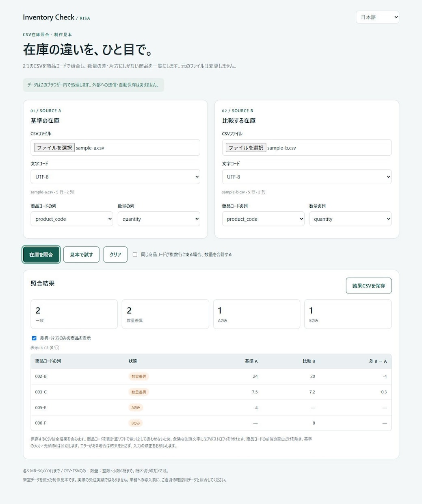The height and width of the screenshot is (504, 422).
Task: Click the 差 B − A column header
Action: pos(378,361)
